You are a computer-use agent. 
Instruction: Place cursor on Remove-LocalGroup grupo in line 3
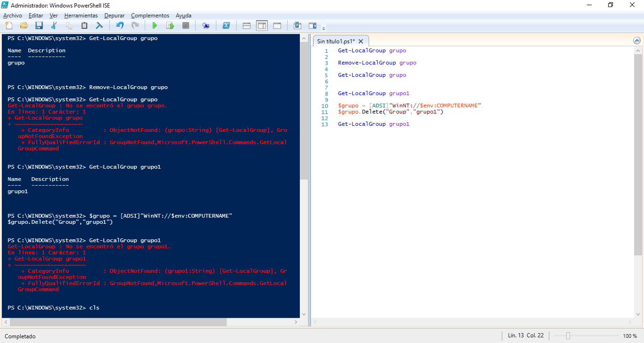click(x=377, y=63)
